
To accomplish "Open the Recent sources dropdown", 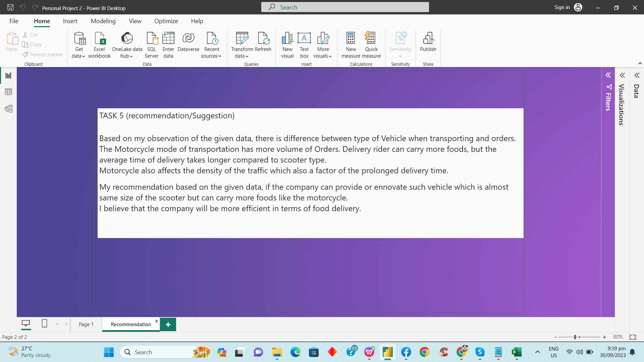I will click(211, 56).
